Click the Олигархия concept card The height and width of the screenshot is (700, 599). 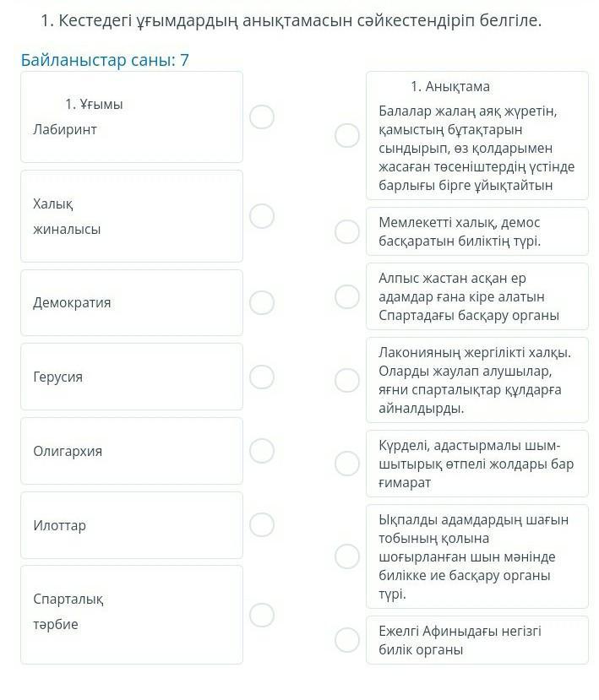[x=132, y=451]
